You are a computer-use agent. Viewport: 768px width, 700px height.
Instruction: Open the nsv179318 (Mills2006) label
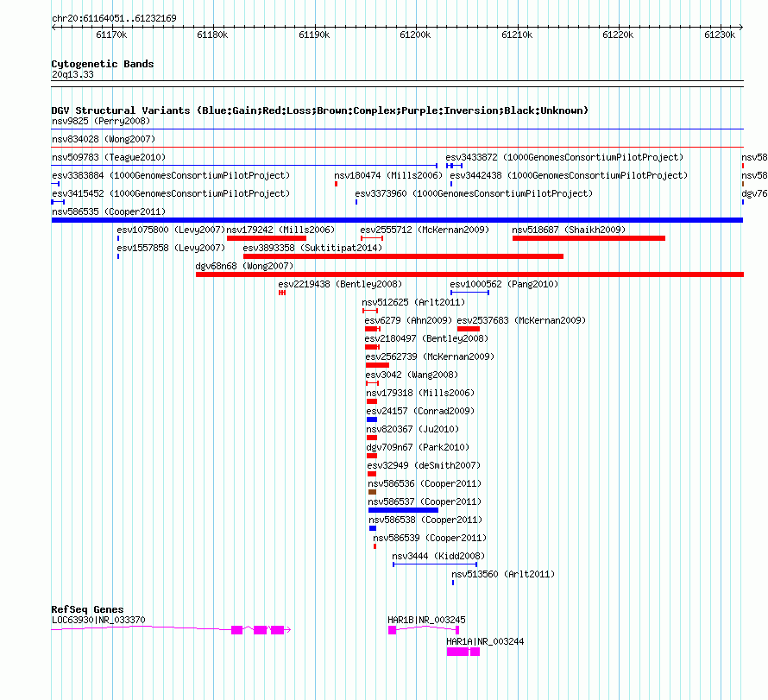point(420,393)
